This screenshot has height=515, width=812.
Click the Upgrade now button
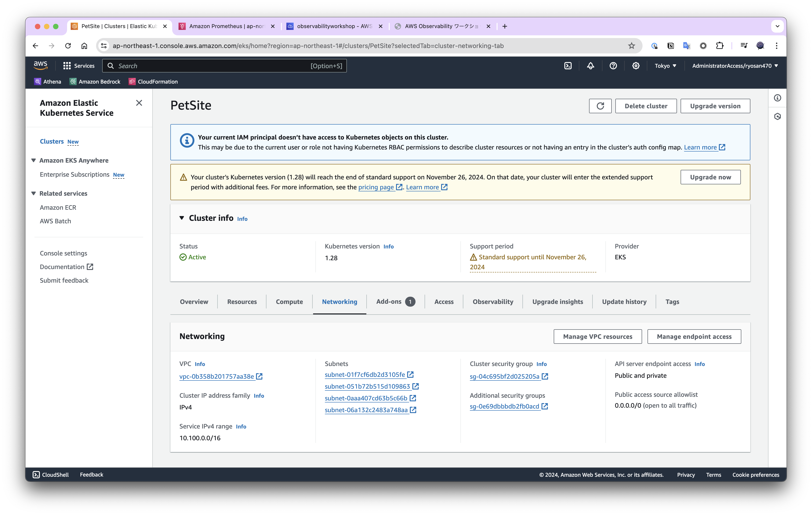pyautogui.click(x=710, y=177)
